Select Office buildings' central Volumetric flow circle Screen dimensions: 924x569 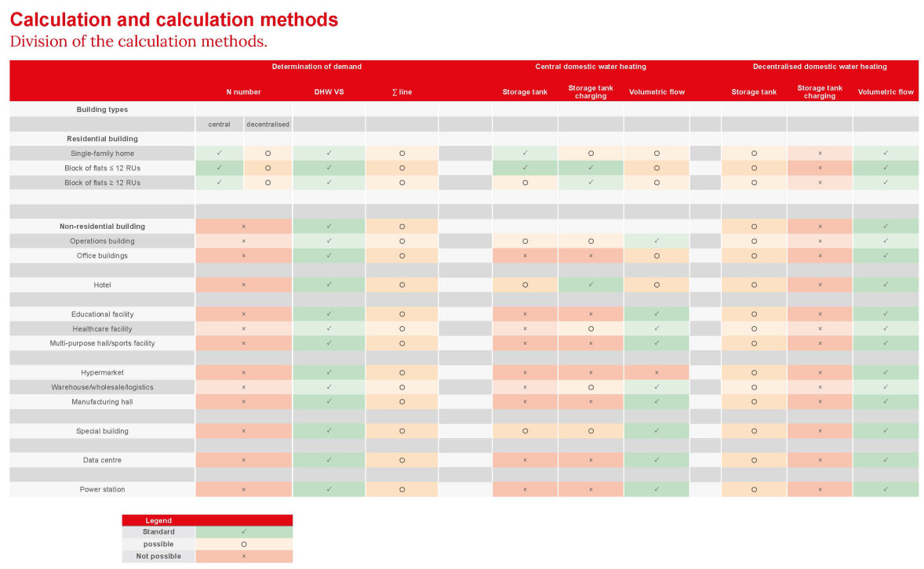pos(657,256)
